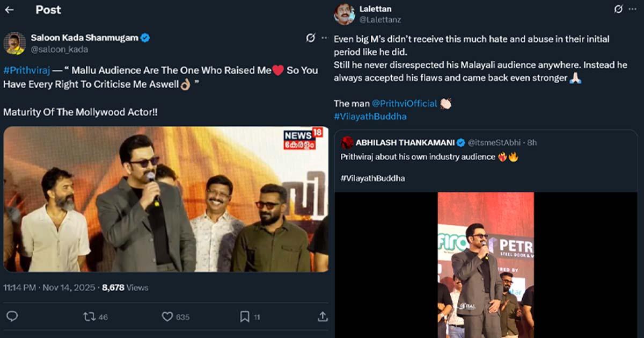Like the Prithviraj tweet with 635 likes

point(167,317)
